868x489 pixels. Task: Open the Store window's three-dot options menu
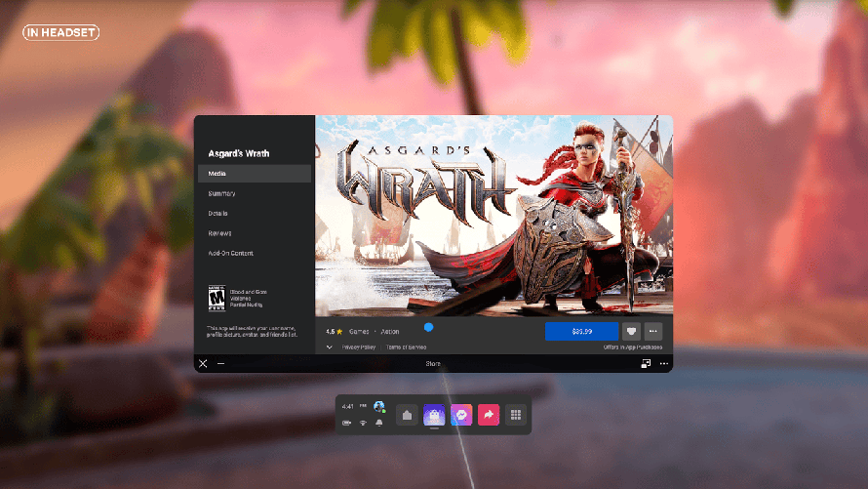664,363
